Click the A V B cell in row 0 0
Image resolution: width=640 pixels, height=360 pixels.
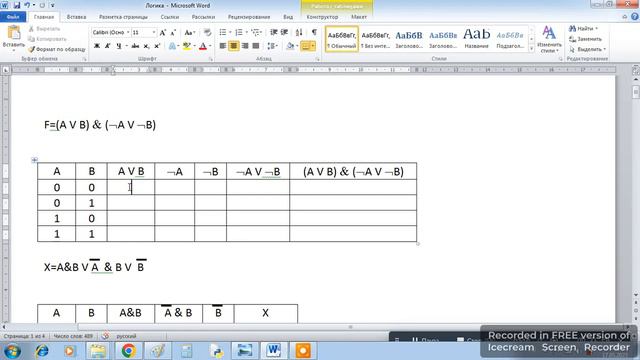pyautogui.click(x=131, y=187)
